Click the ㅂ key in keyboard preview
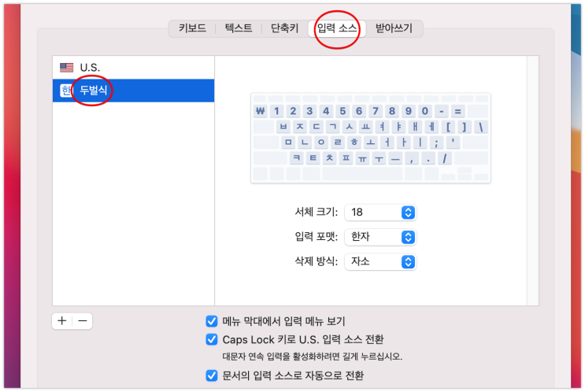Image resolution: width=585 pixels, height=392 pixels. pyautogui.click(x=283, y=127)
